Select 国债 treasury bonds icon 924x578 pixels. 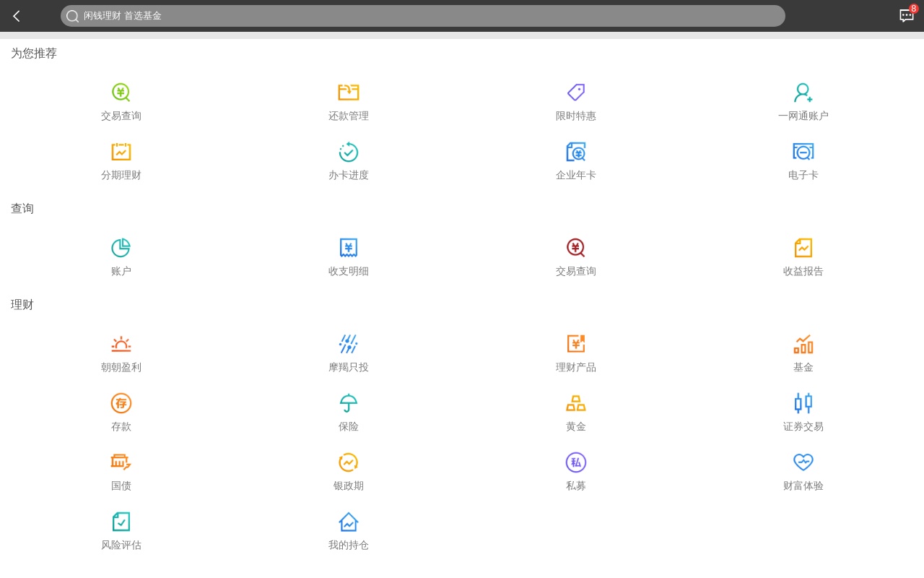(121, 462)
